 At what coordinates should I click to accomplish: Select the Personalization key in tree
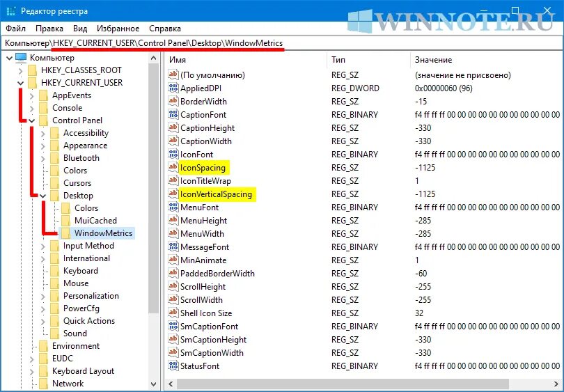point(91,296)
